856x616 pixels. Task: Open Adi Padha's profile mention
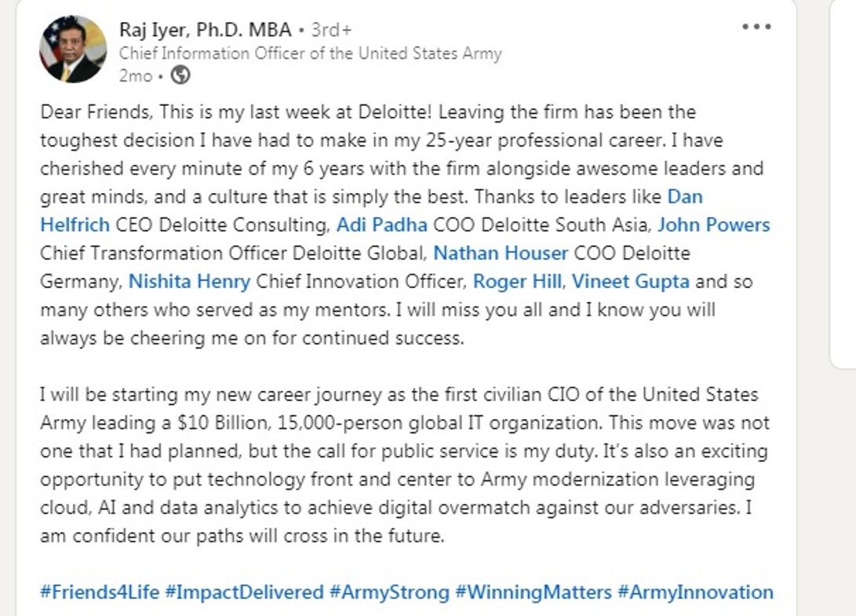[x=381, y=225]
